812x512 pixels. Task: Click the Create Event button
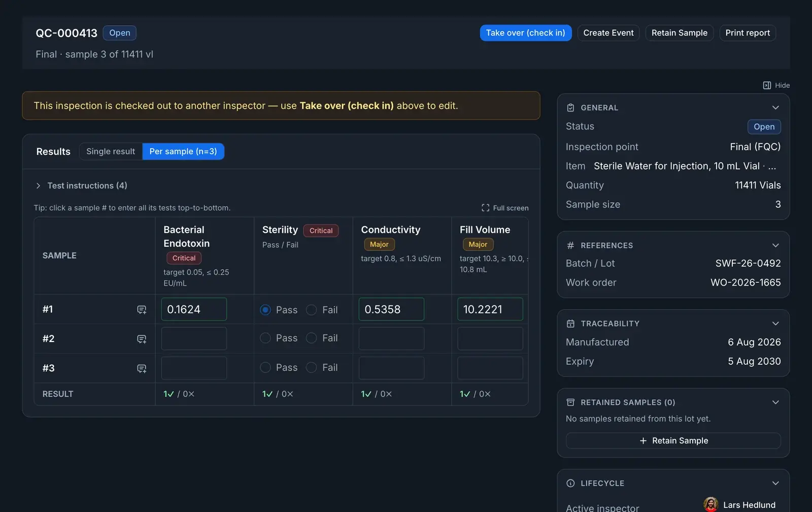[608, 33]
